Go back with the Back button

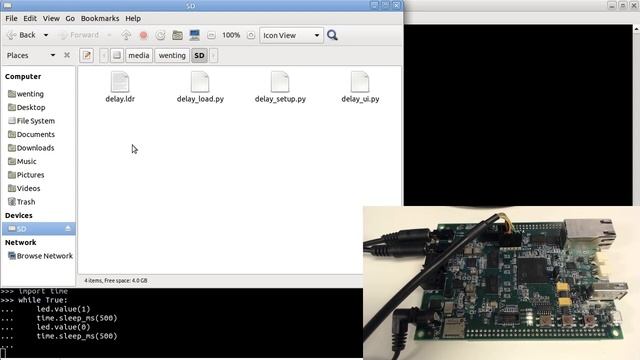22,35
